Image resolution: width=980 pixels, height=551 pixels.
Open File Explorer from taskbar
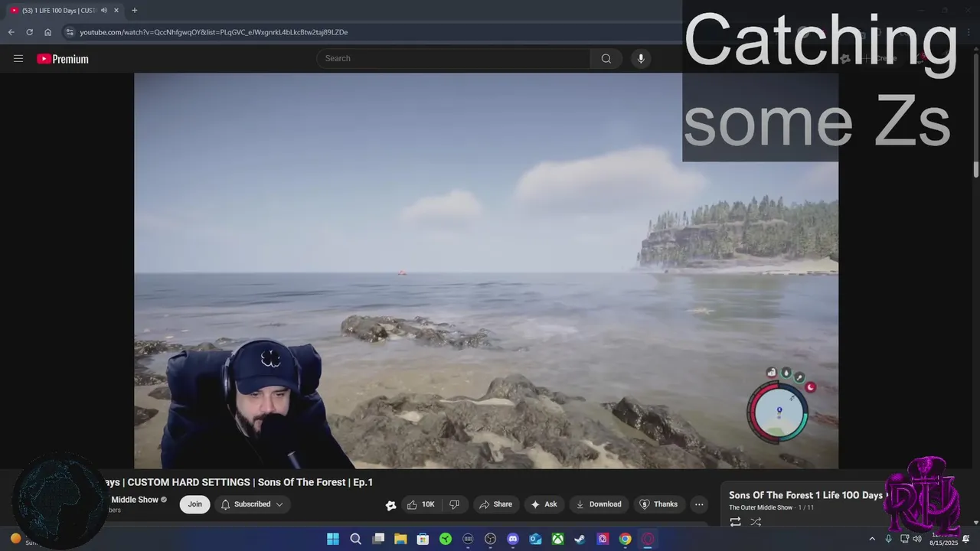[400, 539]
